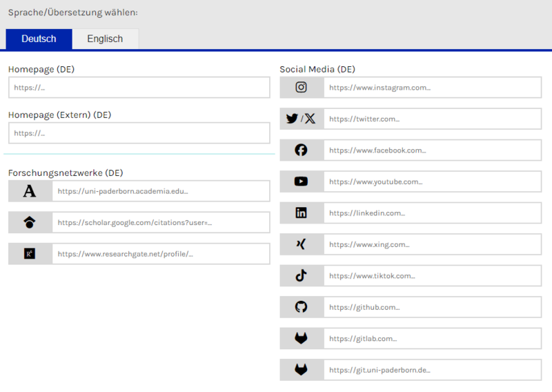The image size is (552, 392).
Task: Focus the git.uni-paderborn.de URL field
Action: coord(432,370)
